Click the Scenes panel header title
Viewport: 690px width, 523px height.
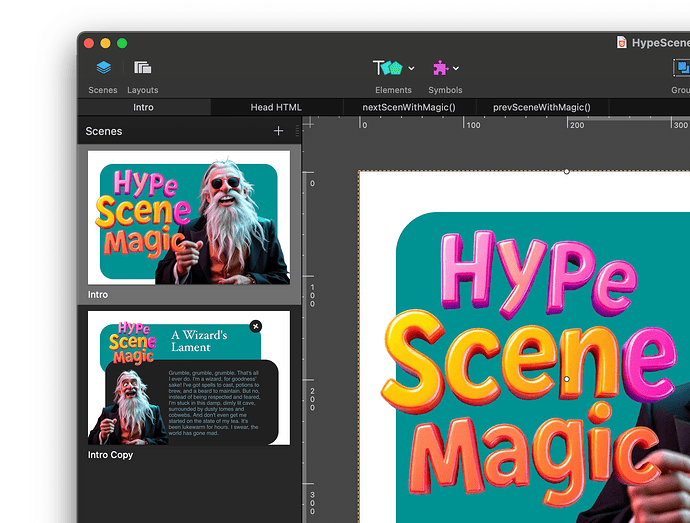click(104, 131)
